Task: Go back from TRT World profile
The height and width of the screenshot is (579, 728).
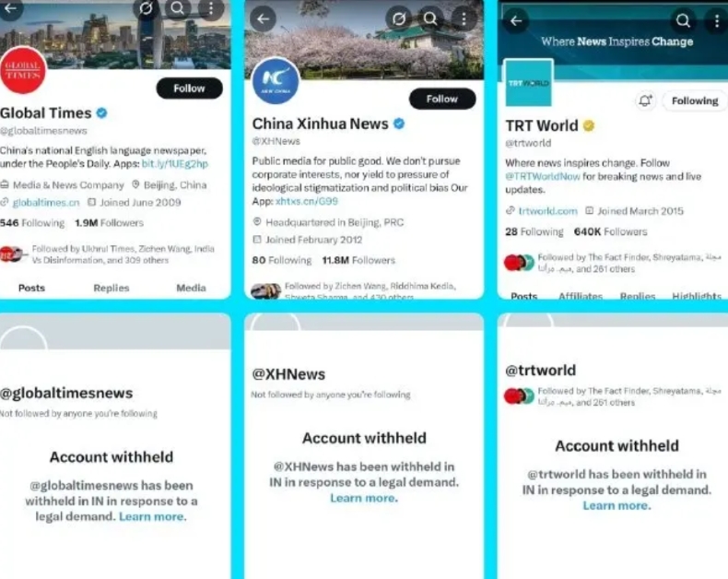Action: [x=516, y=21]
